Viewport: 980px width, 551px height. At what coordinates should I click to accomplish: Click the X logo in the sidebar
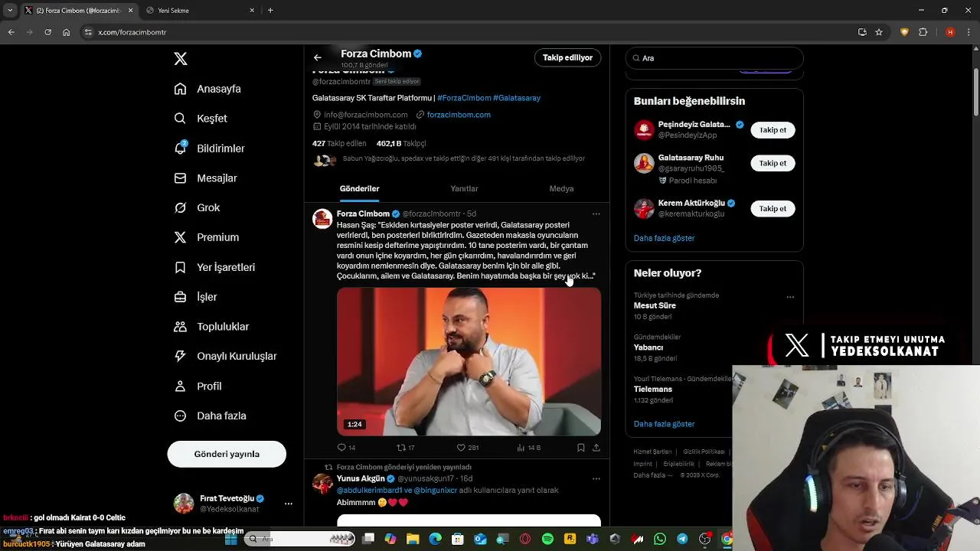[181, 59]
